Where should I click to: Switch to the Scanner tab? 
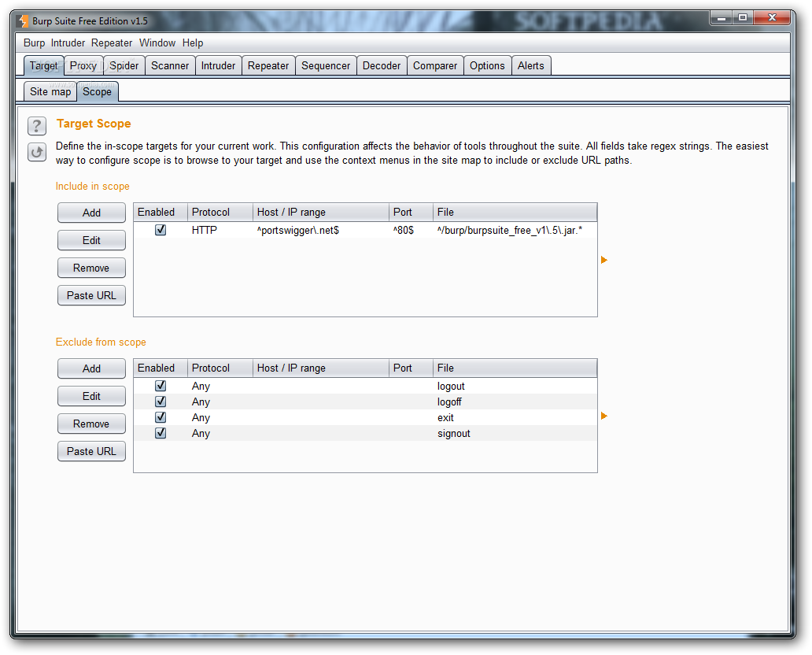(x=170, y=66)
